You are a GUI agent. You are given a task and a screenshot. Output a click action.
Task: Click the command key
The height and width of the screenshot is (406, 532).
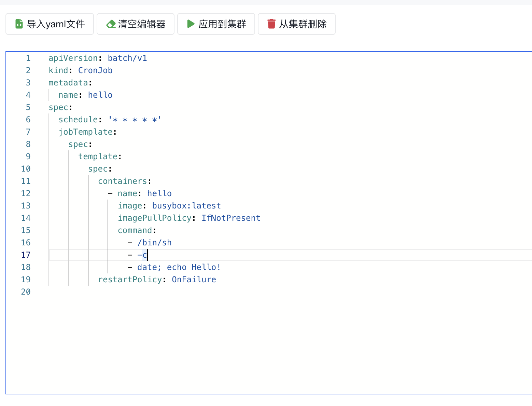click(x=135, y=230)
